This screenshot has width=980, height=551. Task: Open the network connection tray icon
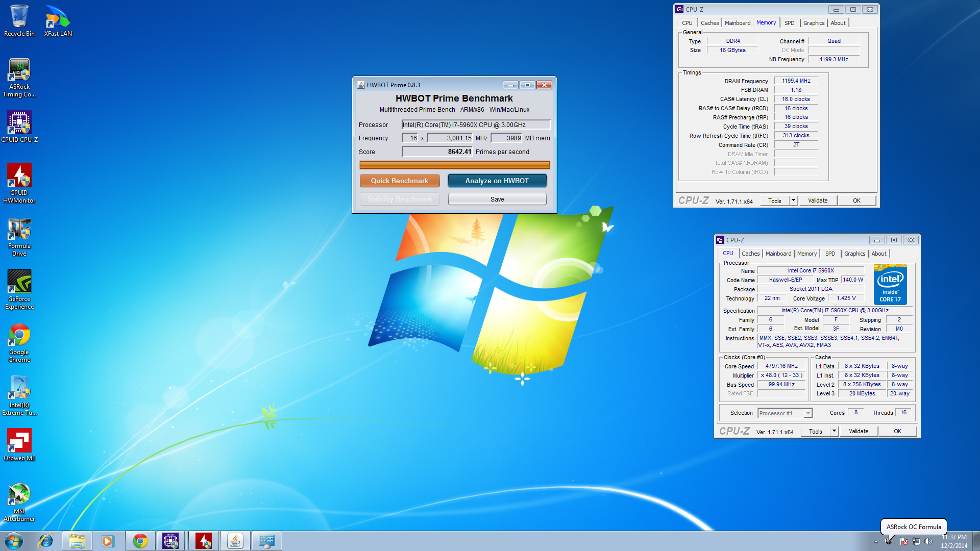[x=916, y=541]
